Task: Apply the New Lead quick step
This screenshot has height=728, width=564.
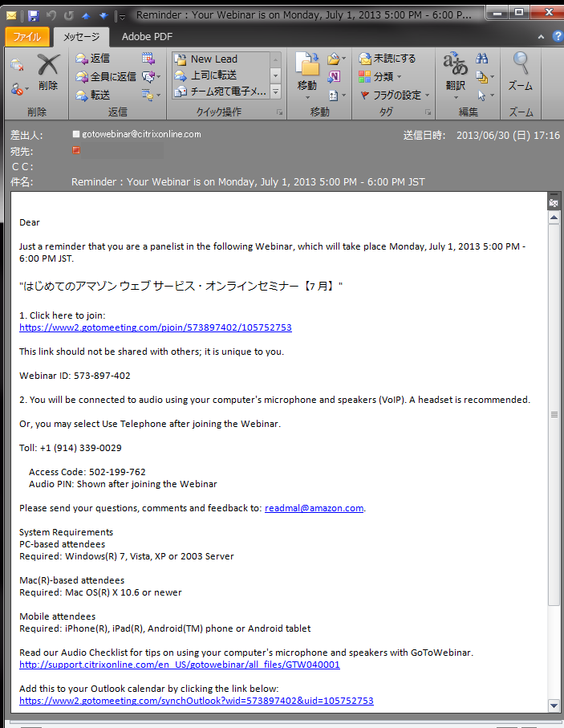Action: pyautogui.click(x=220, y=59)
